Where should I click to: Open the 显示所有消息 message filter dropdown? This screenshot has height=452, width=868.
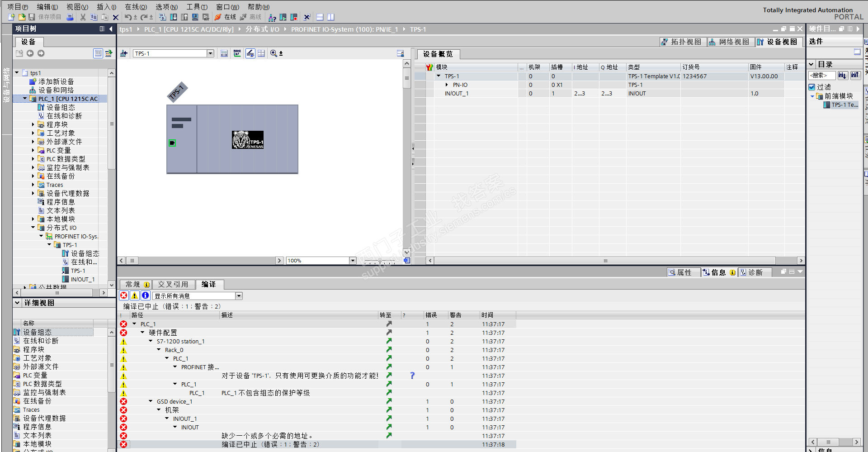click(x=239, y=296)
